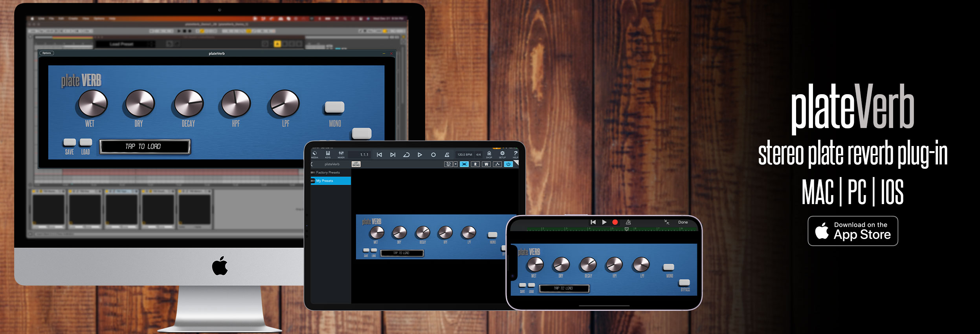This screenshot has height=334, width=980.
Task: Open Apple menu in the iMac menu bar
Action: click(32, 18)
